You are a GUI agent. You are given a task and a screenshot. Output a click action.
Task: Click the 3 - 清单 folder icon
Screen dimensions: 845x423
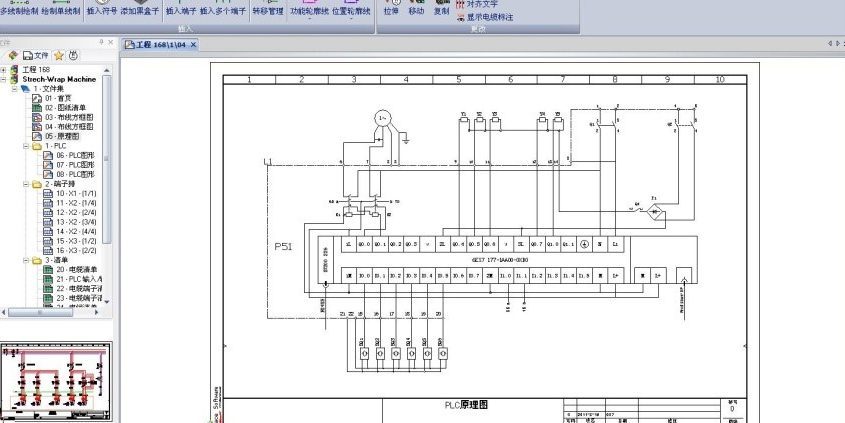point(37,260)
